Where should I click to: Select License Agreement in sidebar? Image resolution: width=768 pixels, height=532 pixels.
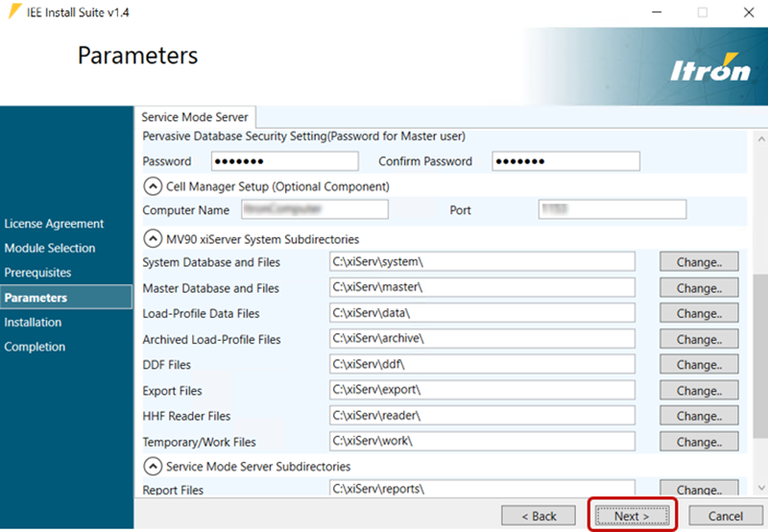[54, 224]
